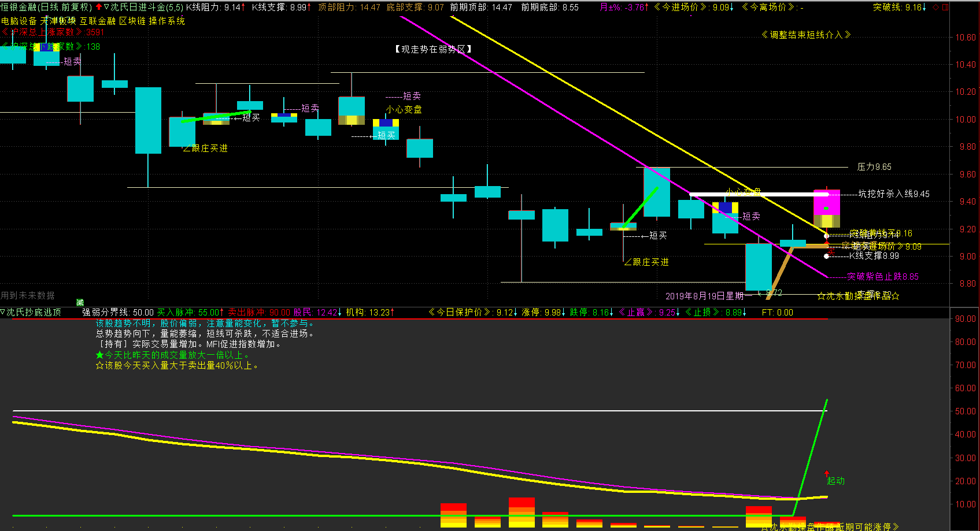
Task: Select the FT: 0.00 value
Action: [778, 313]
